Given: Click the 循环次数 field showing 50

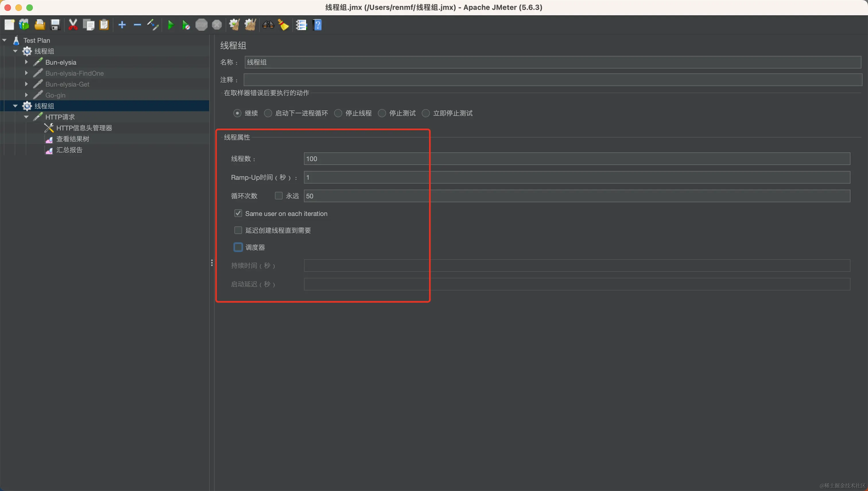Looking at the screenshot, I should [577, 196].
